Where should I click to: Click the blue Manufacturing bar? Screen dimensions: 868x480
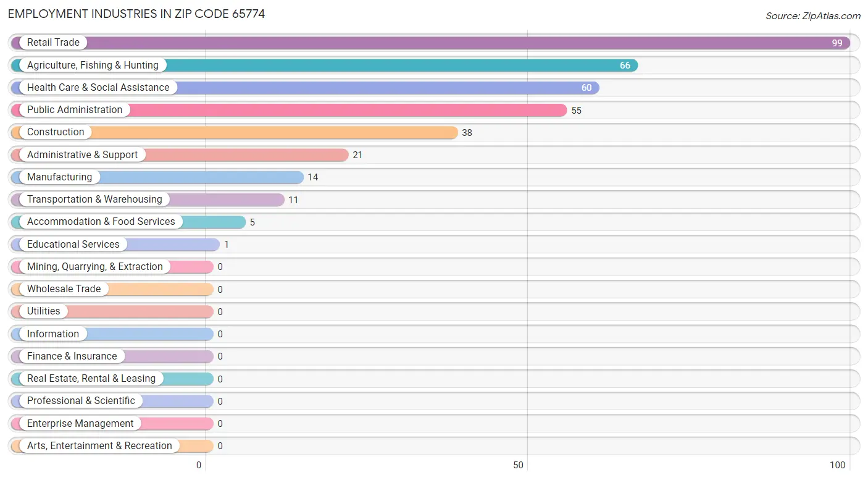[x=157, y=177]
